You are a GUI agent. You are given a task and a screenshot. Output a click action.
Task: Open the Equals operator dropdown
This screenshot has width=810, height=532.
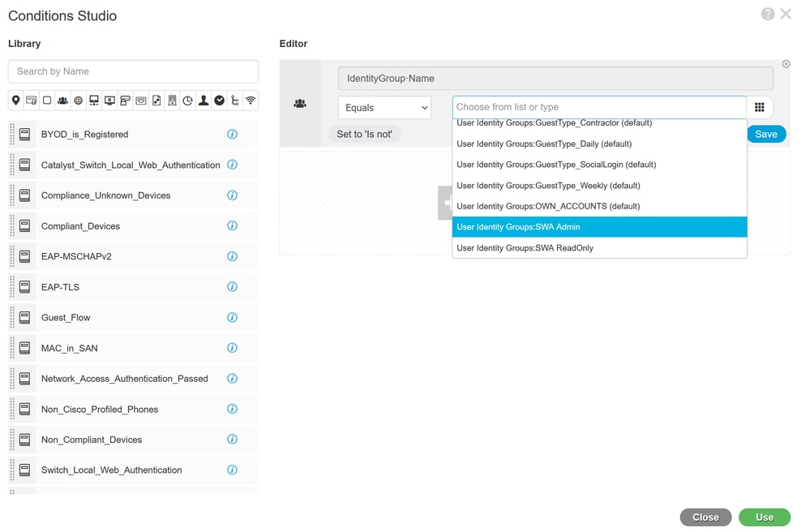pyautogui.click(x=385, y=108)
